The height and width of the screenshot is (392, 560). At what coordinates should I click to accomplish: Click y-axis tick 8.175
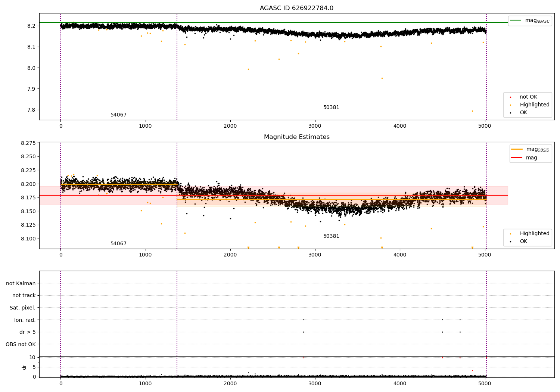coord(28,197)
